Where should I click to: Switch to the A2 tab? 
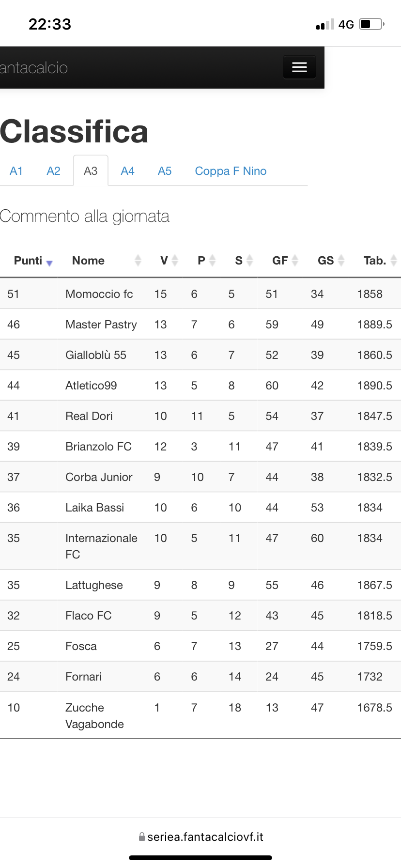click(54, 171)
